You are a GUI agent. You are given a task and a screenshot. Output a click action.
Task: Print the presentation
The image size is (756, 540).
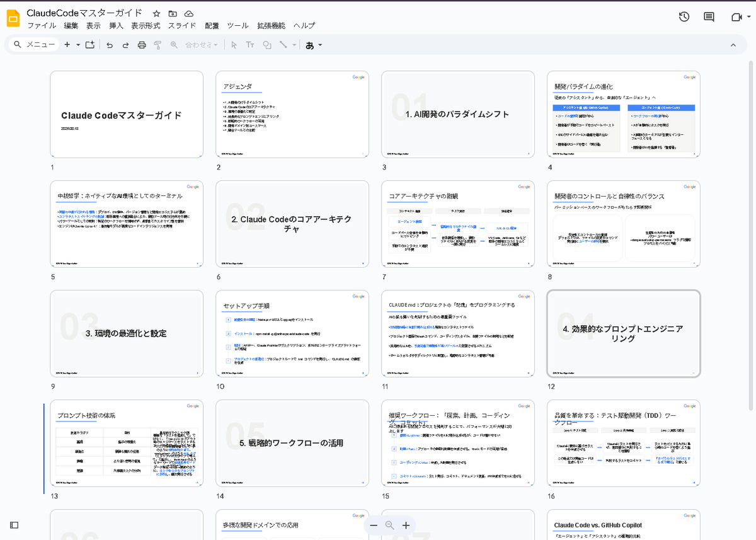click(142, 45)
